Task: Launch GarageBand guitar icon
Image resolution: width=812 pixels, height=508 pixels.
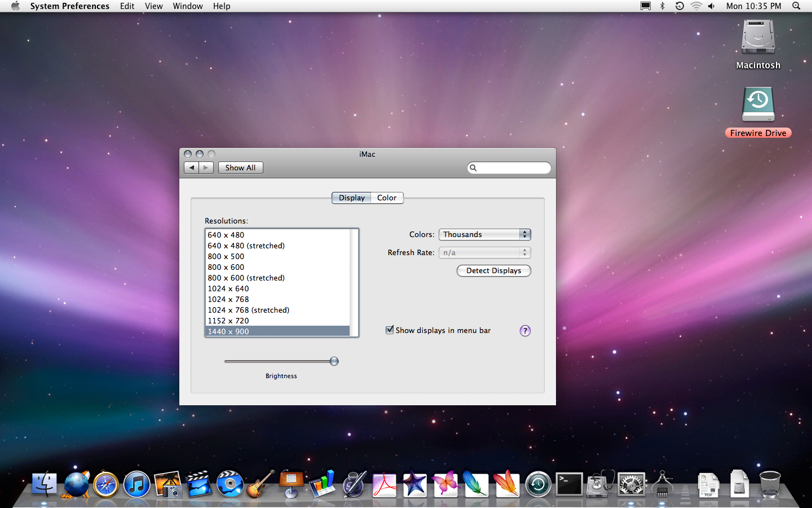Action: [261, 484]
